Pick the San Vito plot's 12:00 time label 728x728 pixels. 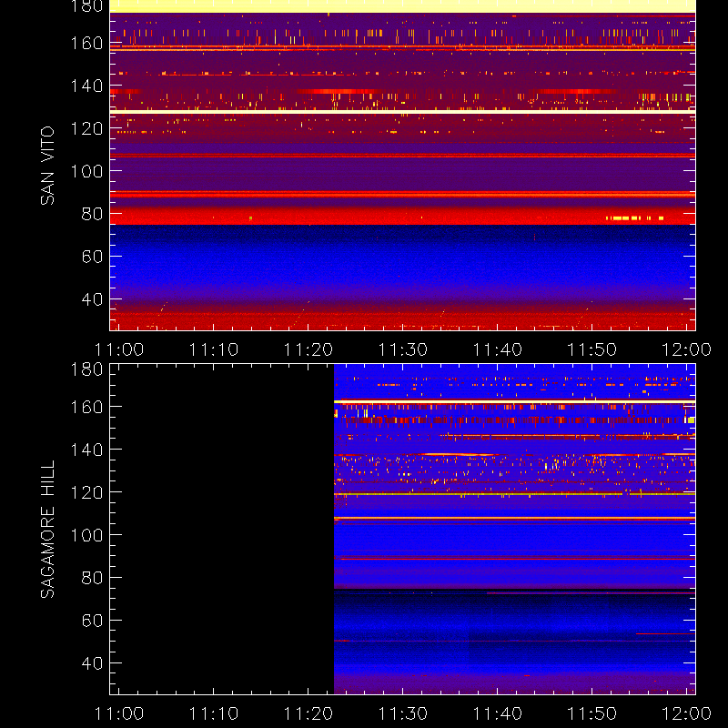[x=686, y=349]
